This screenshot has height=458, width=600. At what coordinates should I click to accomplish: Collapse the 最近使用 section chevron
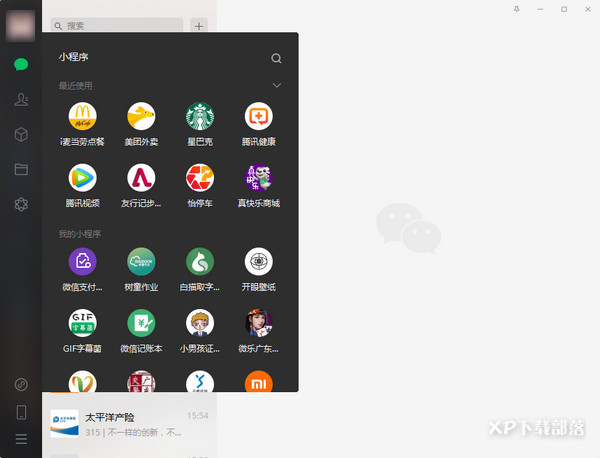277,85
